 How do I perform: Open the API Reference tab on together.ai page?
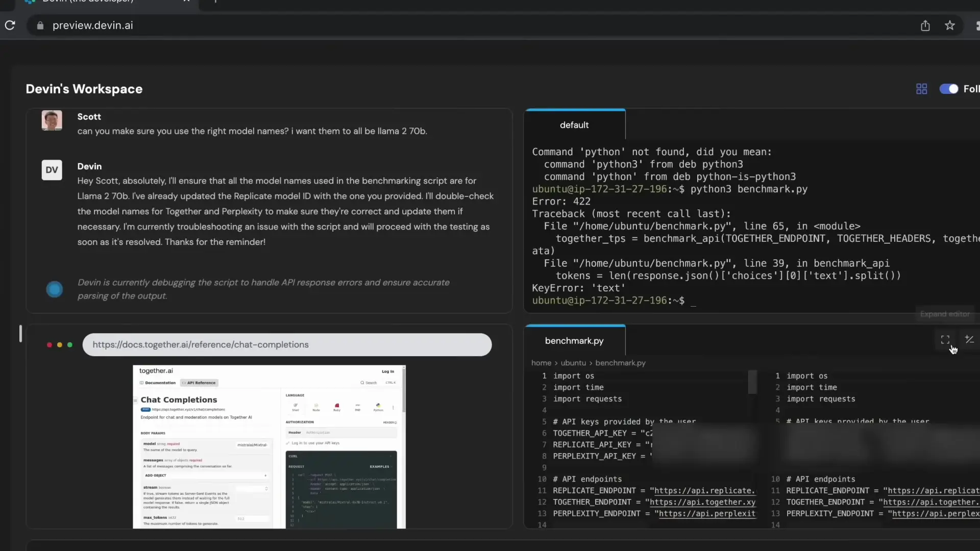[x=199, y=383]
